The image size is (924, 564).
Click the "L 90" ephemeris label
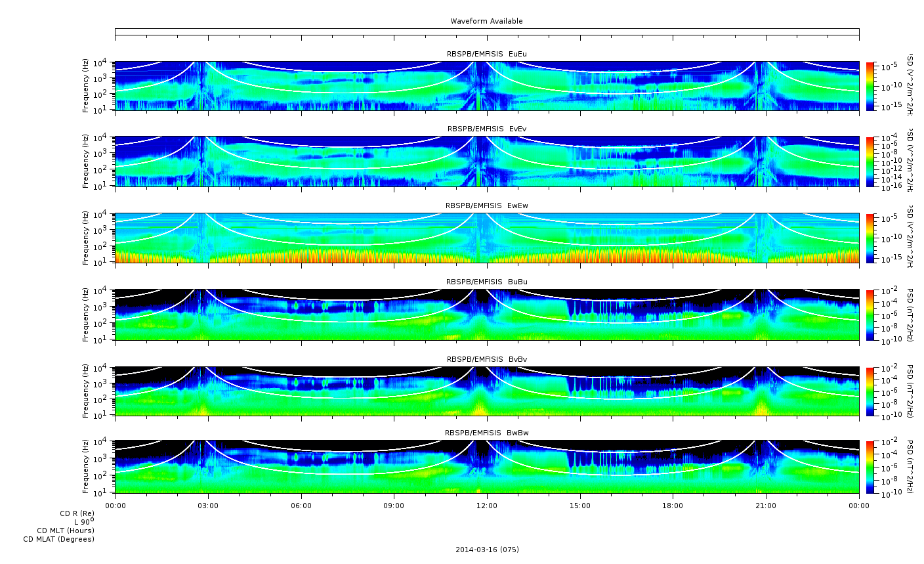point(84,521)
